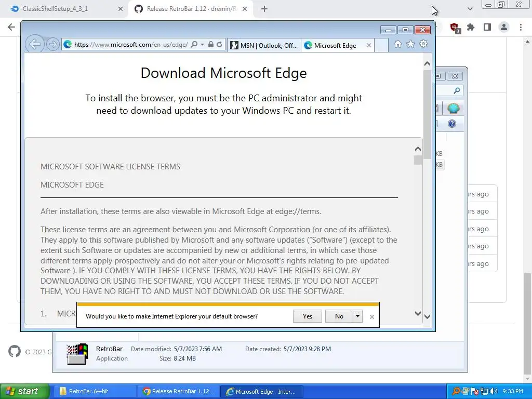Select Release RetroBar 1.12 Chrome tab
532x399 pixels.
pos(191,9)
